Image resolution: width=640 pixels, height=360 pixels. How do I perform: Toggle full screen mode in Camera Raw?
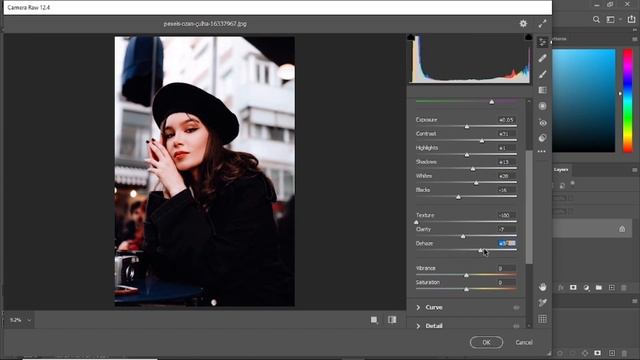pos(542,24)
